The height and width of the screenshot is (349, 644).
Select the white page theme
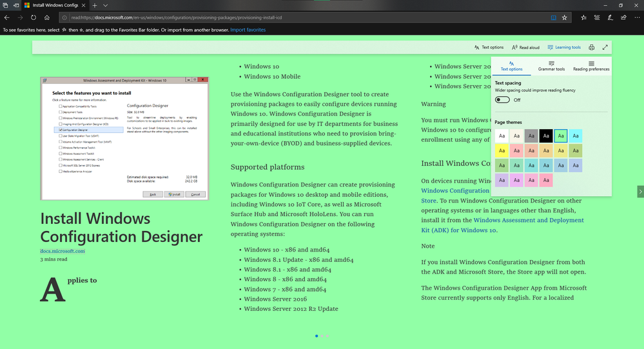click(x=502, y=135)
